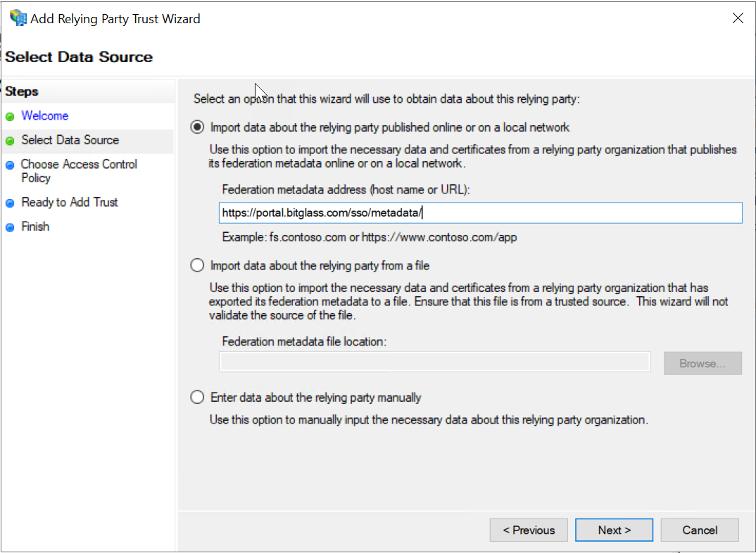
Task: Select the Welcome step in the sidebar
Action: (44, 116)
